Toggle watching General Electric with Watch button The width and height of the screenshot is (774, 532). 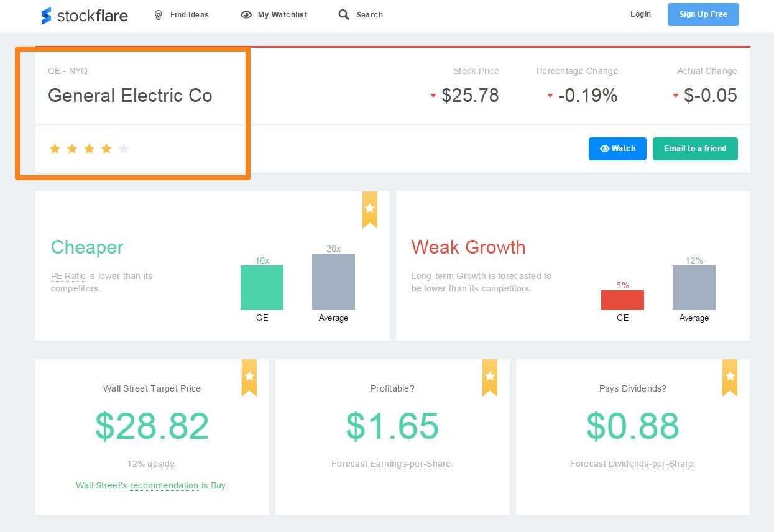point(617,149)
